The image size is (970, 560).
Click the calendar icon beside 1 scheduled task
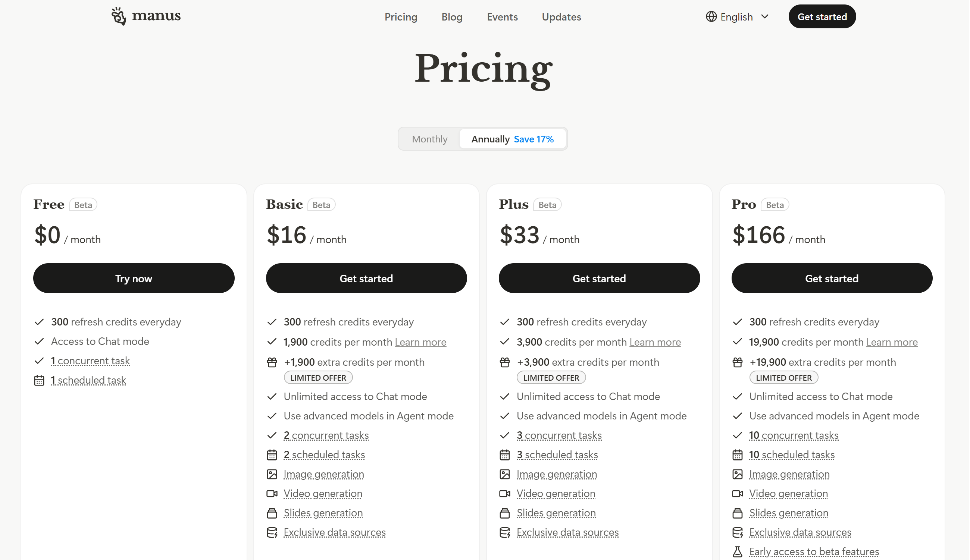tap(39, 380)
